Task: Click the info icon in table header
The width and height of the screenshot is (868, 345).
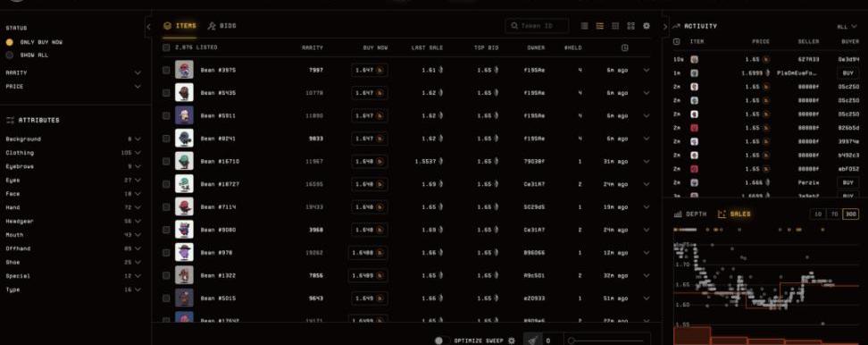Action: pyautogui.click(x=624, y=47)
